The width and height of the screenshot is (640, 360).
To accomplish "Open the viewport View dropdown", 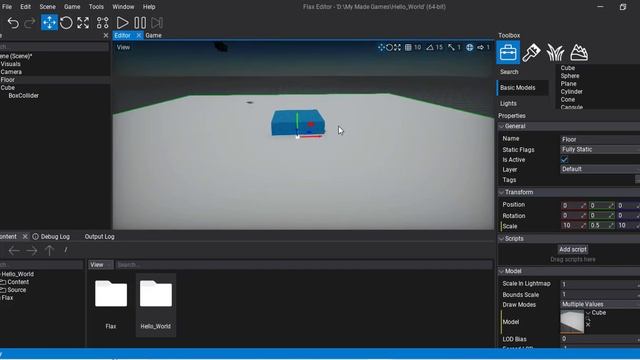I will (123, 47).
